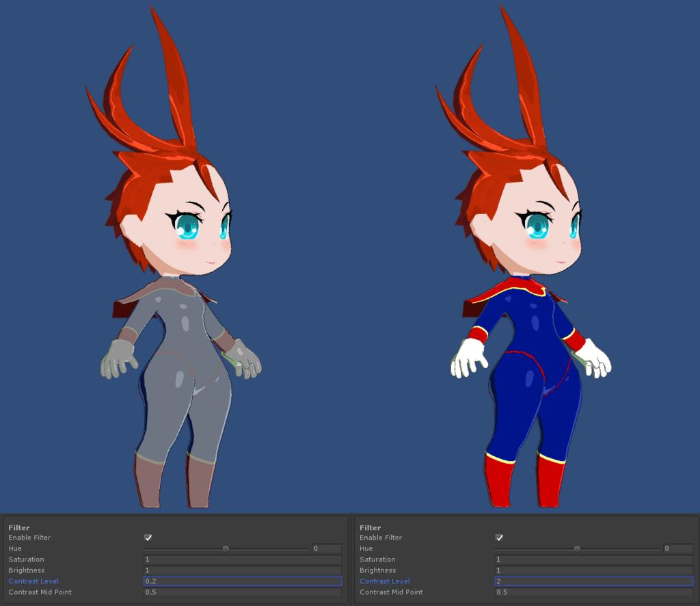Click Contrast Mid Point field in right panel
The width and height of the screenshot is (700, 606).
point(594,592)
